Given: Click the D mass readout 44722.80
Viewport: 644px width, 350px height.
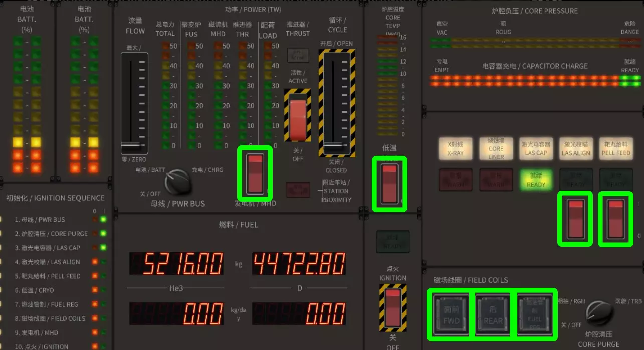Looking at the screenshot, I should (x=299, y=263).
